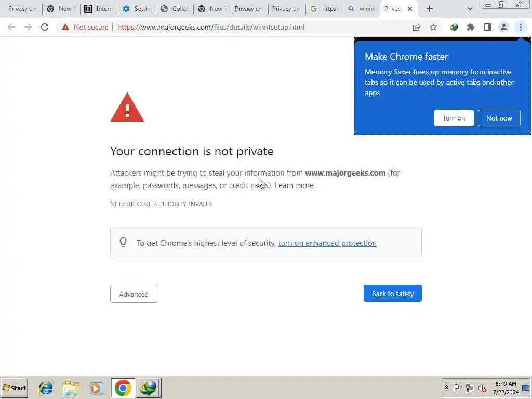This screenshot has width=532, height=399.
Task: Share this page via share icon
Action: click(x=417, y=27)
